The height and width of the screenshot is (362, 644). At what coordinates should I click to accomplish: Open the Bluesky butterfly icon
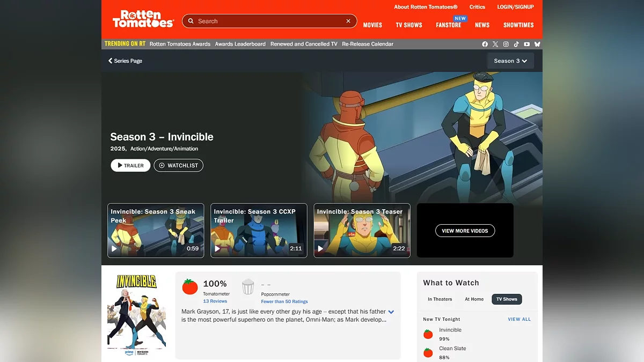tap(537, 44)
